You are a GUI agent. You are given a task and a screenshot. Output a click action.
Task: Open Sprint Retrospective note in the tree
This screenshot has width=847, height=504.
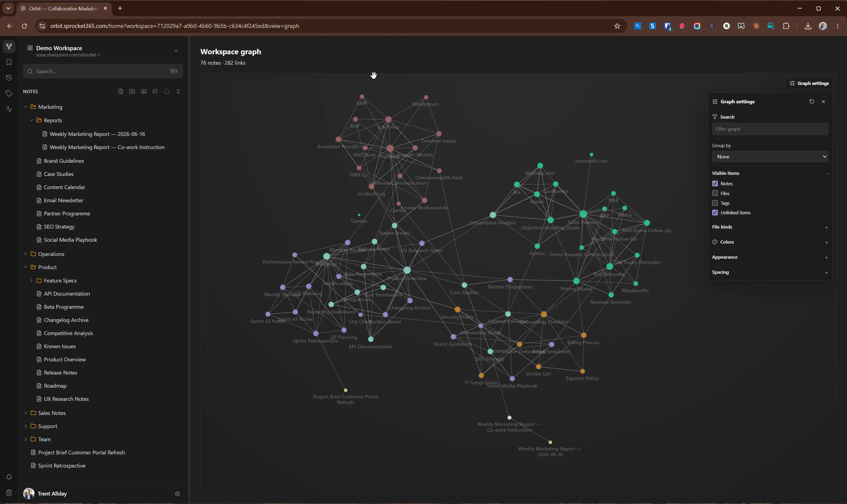62,465
